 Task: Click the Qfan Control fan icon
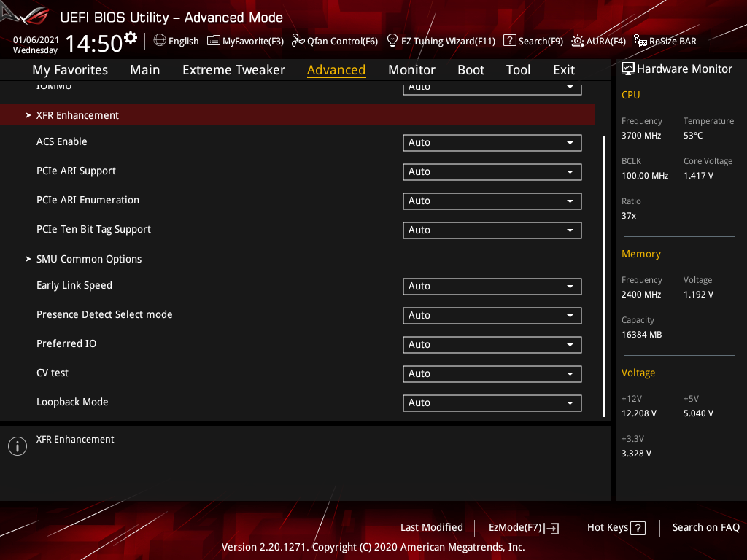point(298,41)
